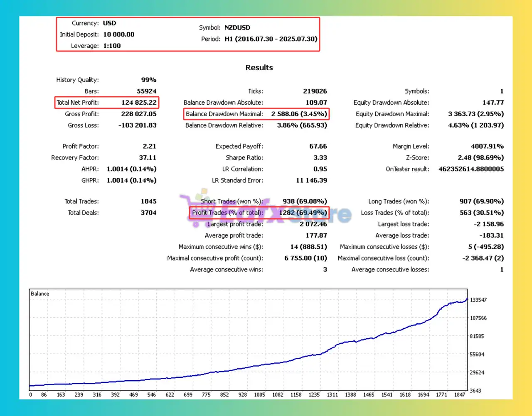
Task: Click the History Quality 99% value
Action: (148, 80)
